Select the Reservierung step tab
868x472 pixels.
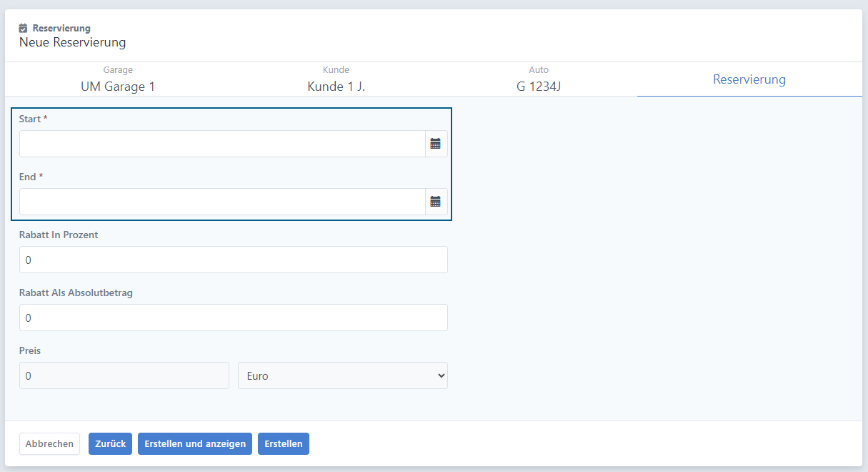pos(749,79)
